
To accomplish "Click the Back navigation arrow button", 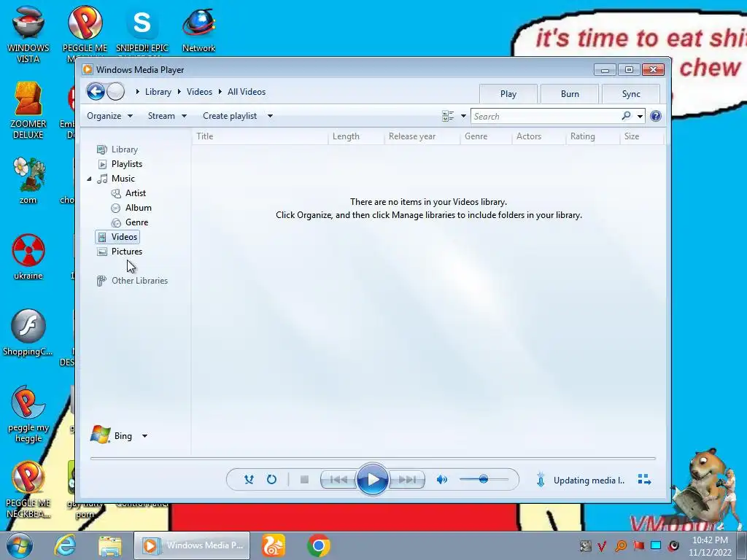I will pyautogui.click(x=96, y=91).
